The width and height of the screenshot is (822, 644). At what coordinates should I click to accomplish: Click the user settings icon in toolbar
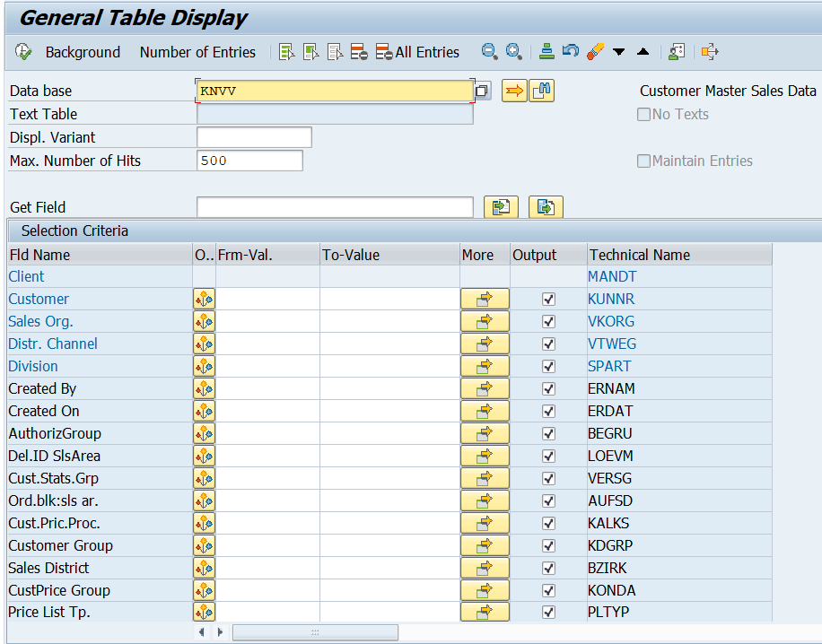tap(677, 51)
